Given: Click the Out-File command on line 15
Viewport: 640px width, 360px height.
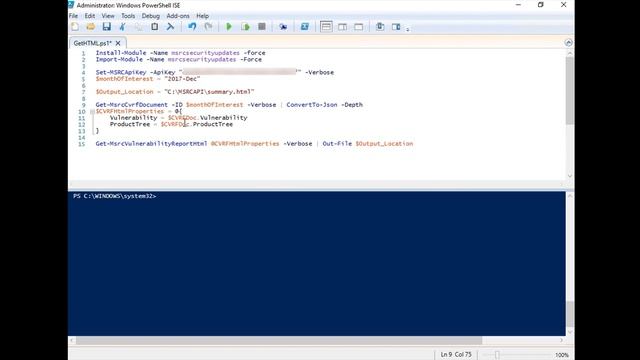Looking at the screenshot, I should (x=337, y=144).
